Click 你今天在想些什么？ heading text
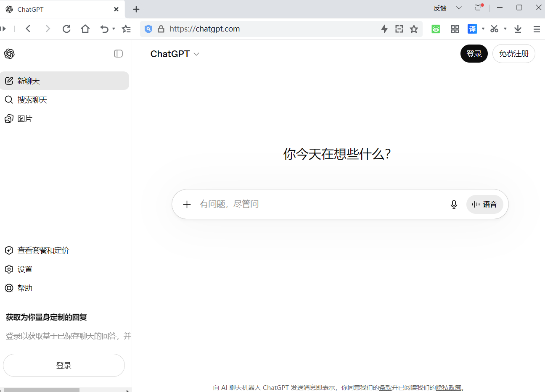Viewport: 545px width, 392px height. [x=337, y=154]
